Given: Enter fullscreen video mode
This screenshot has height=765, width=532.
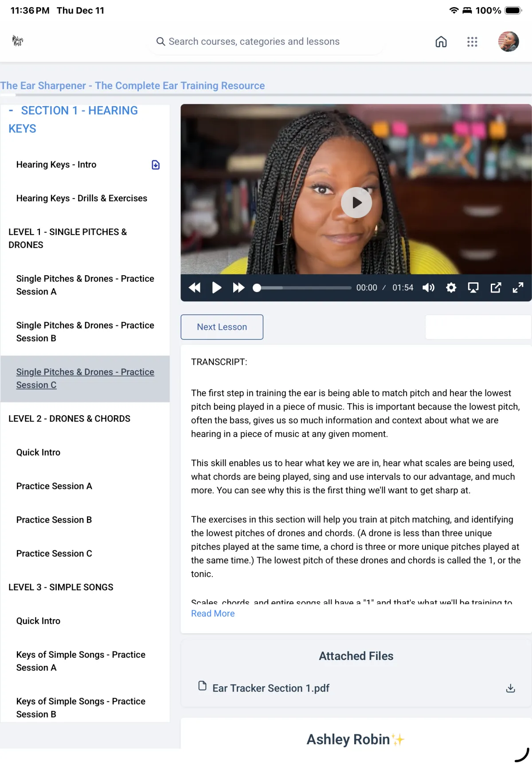Looking at the screenshot, I should click(518, 288).
